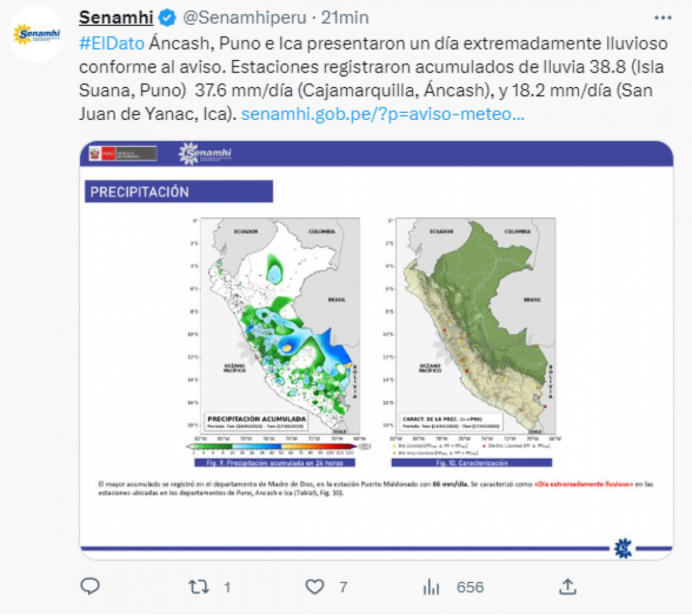Click the retweet count showing 1
The image size is (692, 616).
coord(227,587)
